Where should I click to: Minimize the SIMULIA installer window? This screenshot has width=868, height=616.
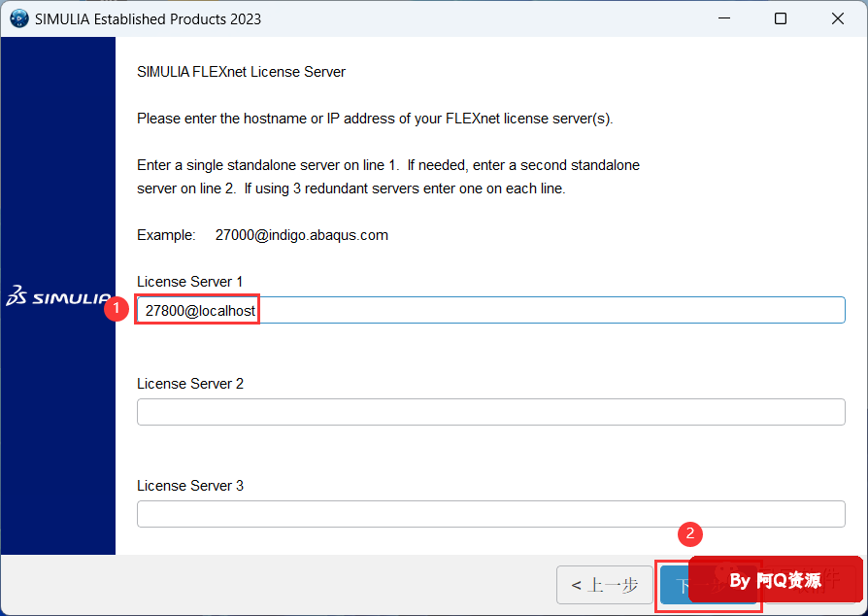pyautogui.click(x=724, y=18)
